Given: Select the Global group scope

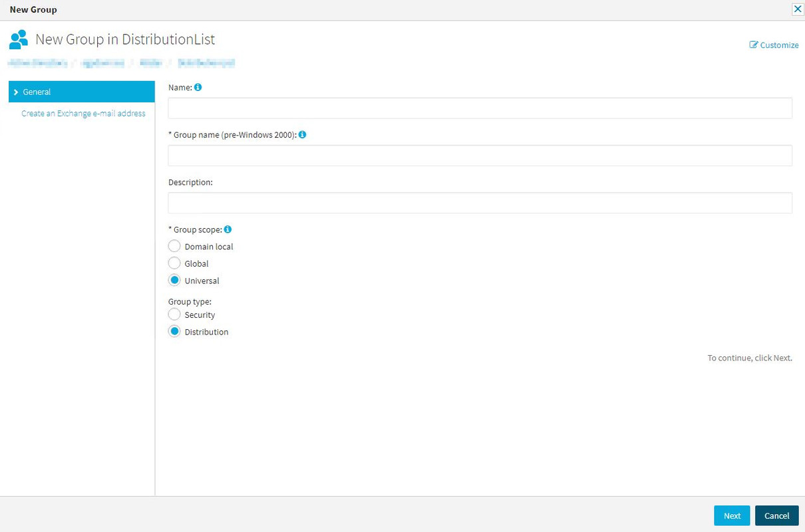Looking at the screenshot, I should coord(174,263).
